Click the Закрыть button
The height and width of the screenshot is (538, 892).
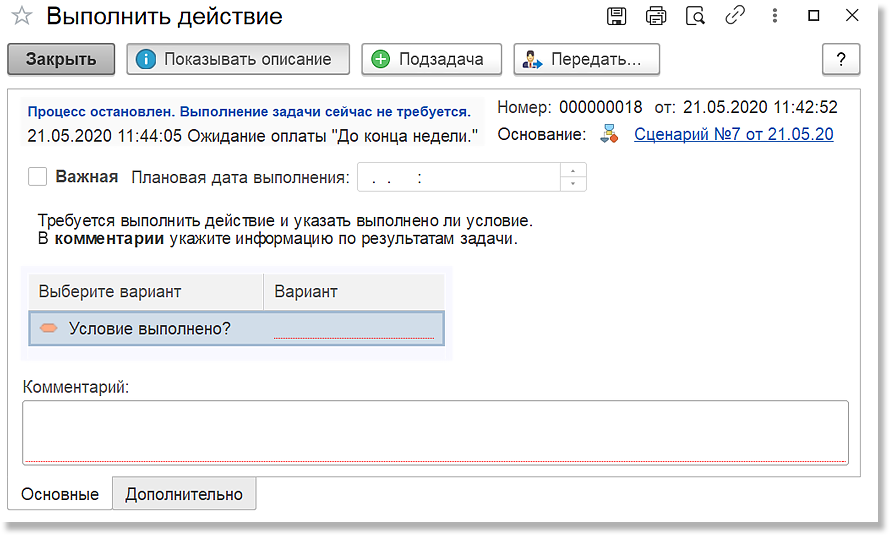pos(61,59)
